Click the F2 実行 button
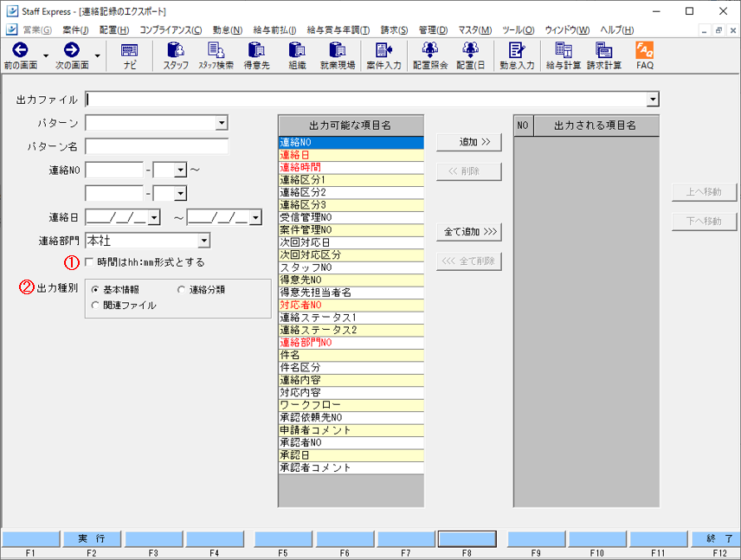This screenshot has height=560, width=741. [x=92, y=538]
